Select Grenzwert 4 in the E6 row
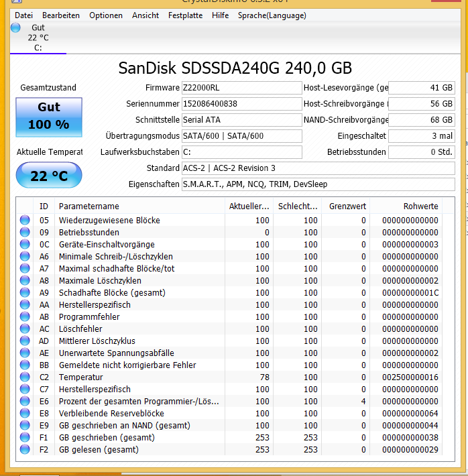 (363, 402)
